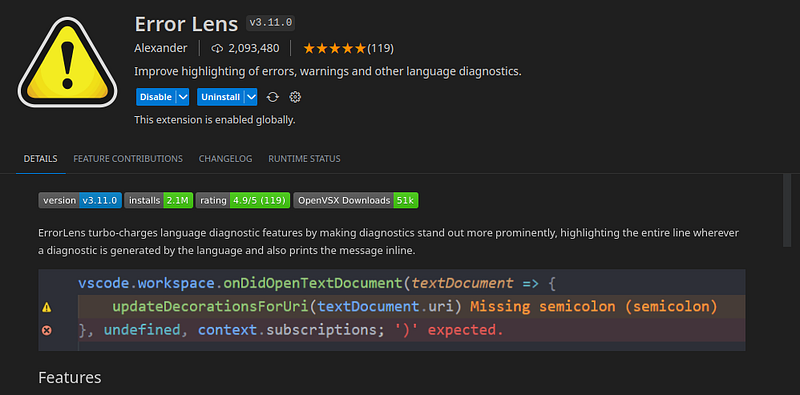Open the extension settings gear

pyautogui.click(x=295, y=97)
